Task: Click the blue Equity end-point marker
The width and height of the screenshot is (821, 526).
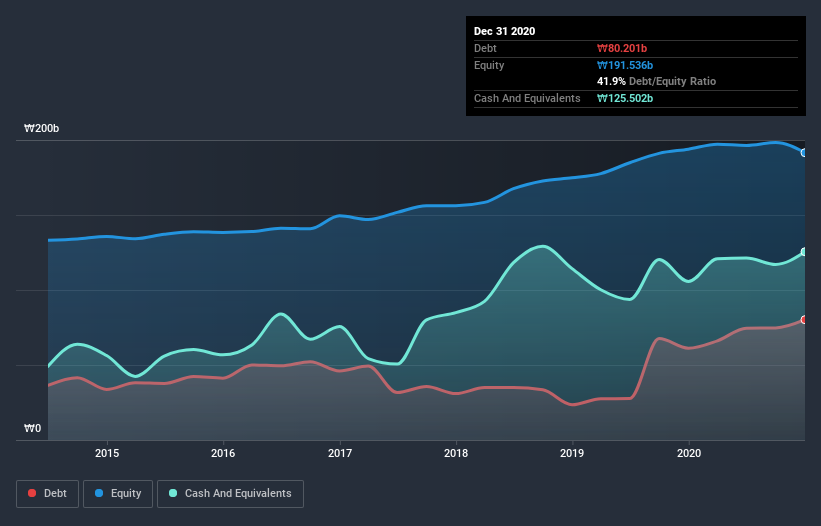Action: point(804,153)
